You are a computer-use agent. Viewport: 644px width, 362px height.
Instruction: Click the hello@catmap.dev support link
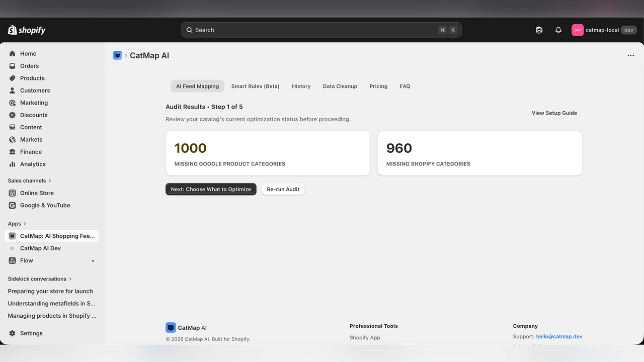pos(559,337)
